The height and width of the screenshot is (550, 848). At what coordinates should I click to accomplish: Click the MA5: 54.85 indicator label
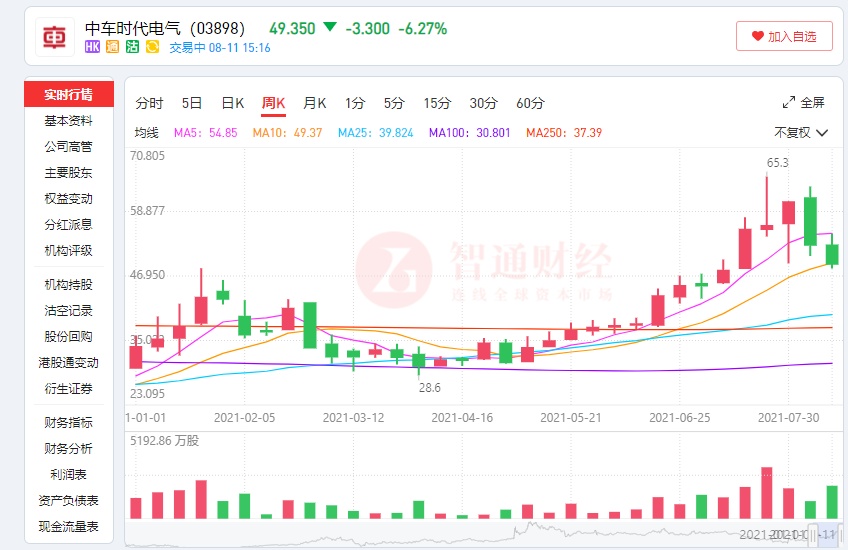point(206,132)
